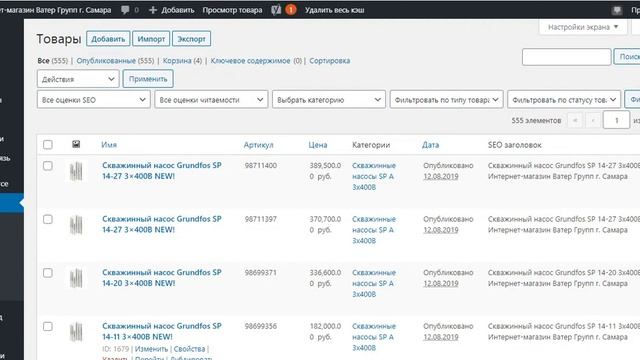Open the Действия bulk actions dropdown
This screenshot has width=640, height=360.
[x=78, y=79]
